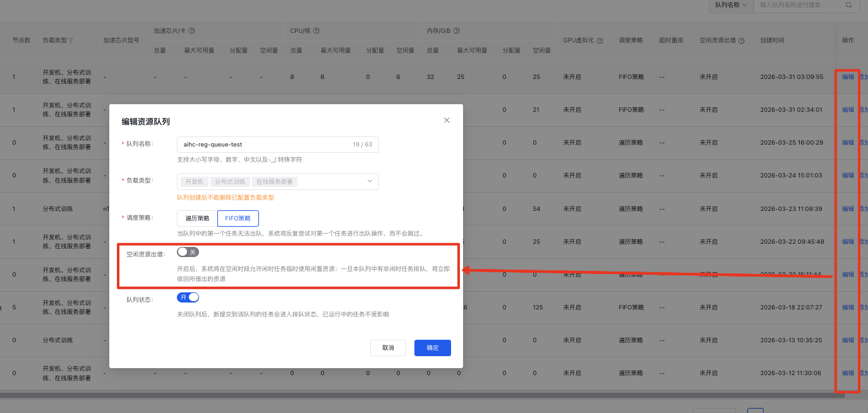Click 编辑 link in the first table row
The image size is (868, 413).
847,77
